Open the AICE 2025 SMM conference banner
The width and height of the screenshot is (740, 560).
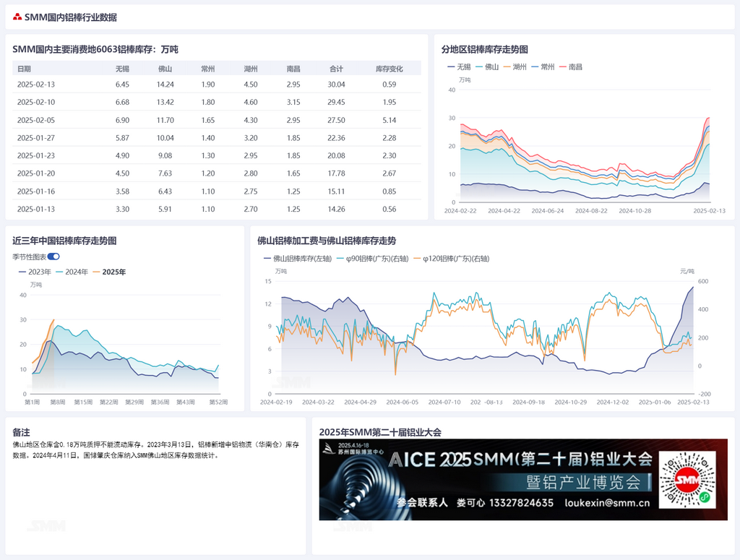(x=523, y=480)
